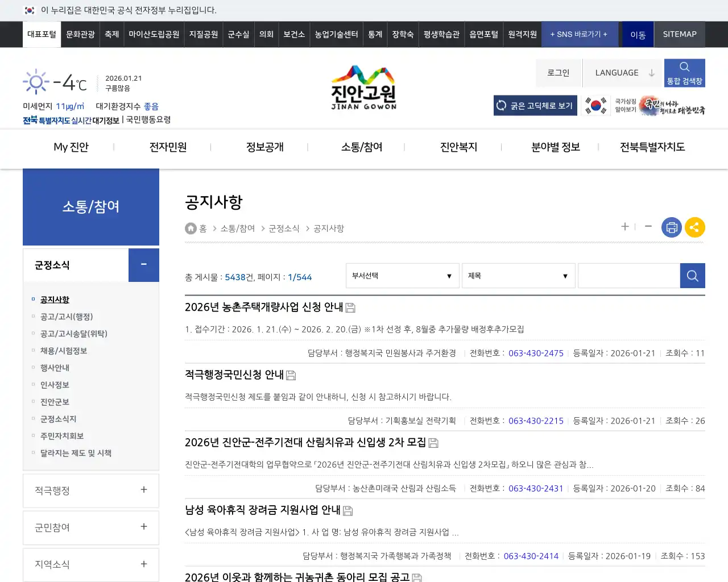Open attachment of 농촌주택개량사업 notice
This screenshot has height=582, width=728.
click(x=350, y=307)
